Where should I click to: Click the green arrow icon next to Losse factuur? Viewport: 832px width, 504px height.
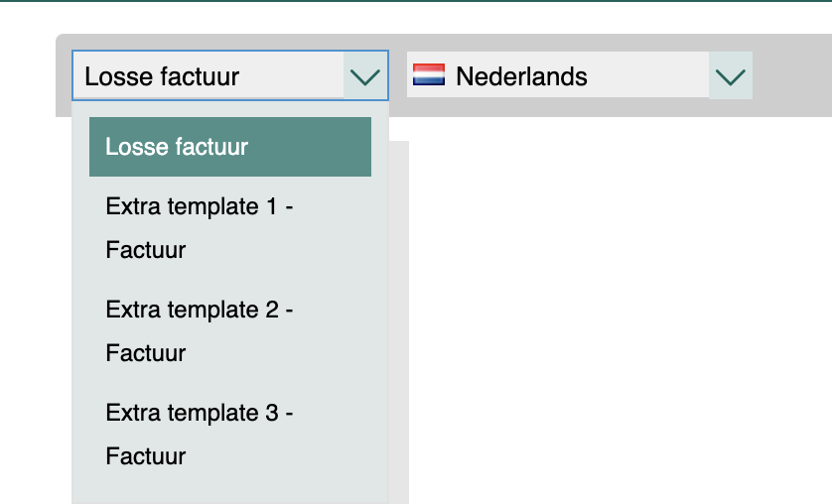[365, 76]
